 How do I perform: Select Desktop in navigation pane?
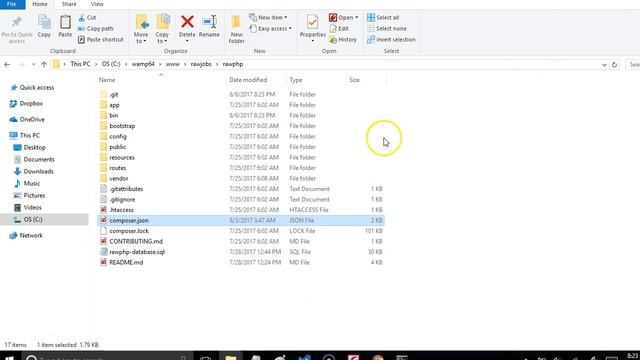coord(29,147)
